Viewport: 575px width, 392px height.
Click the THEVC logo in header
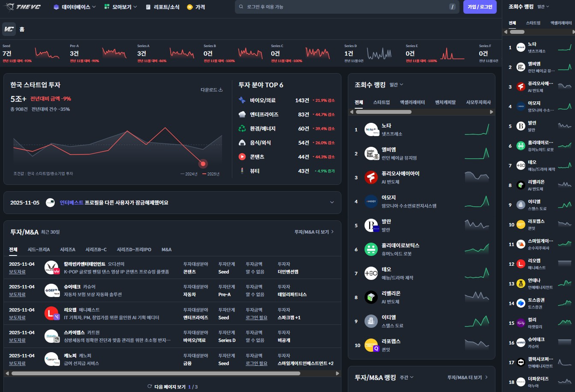click(24, 7)
